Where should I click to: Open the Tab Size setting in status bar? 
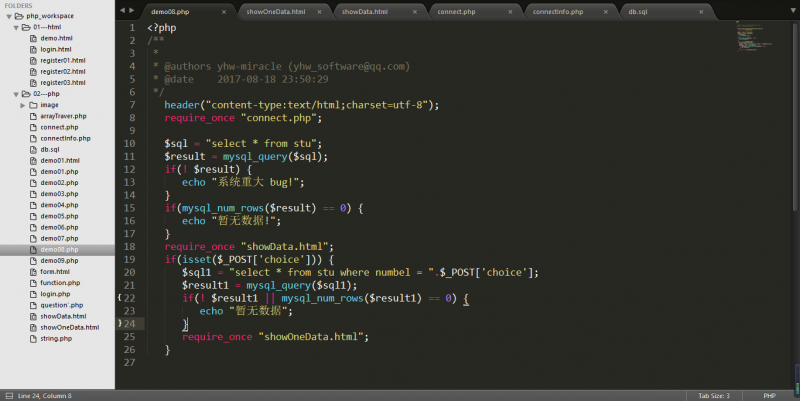pos(715,395)
